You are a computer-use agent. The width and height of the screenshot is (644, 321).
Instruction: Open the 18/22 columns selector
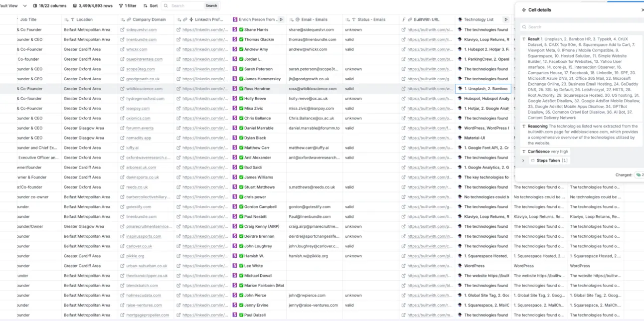coord(49,5)
